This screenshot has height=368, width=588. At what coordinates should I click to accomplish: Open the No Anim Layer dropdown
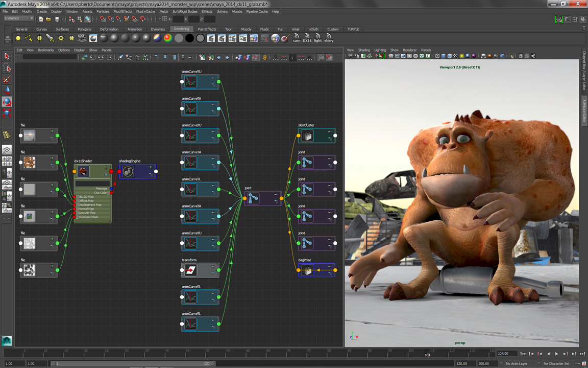[519, 363]
